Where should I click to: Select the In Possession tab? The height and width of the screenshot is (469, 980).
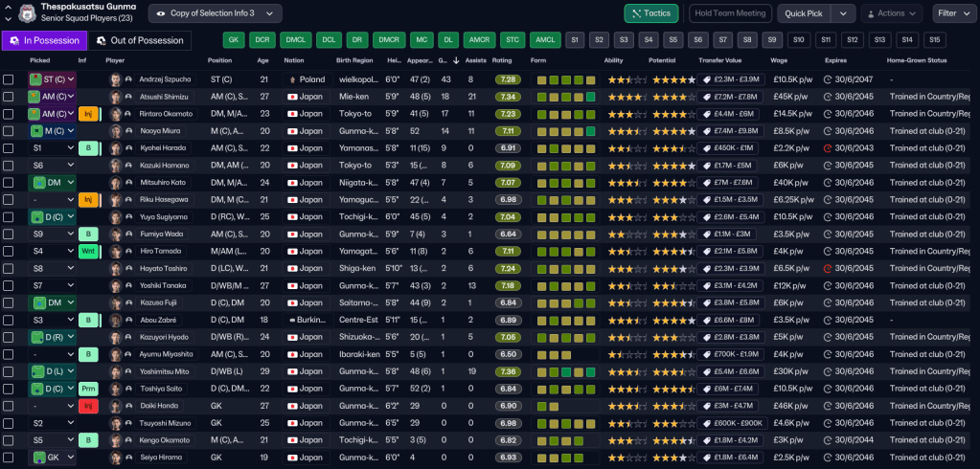44,40
